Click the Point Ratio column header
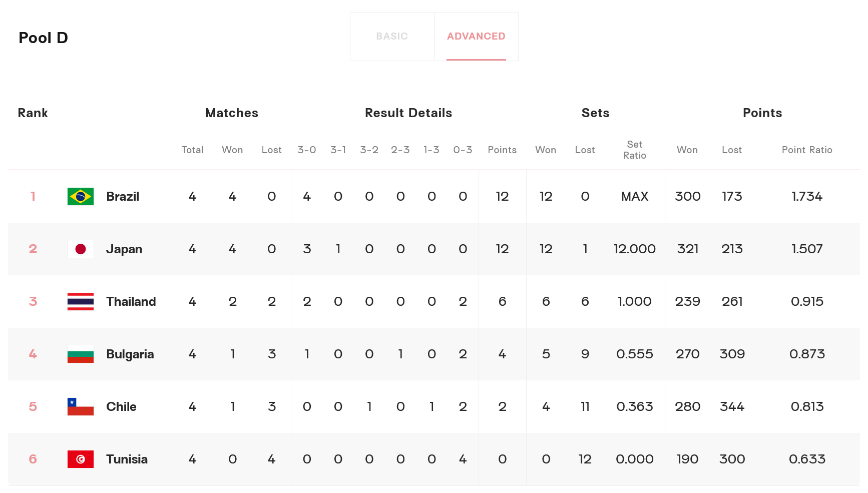Screen dimensions: 868x493 807,150
